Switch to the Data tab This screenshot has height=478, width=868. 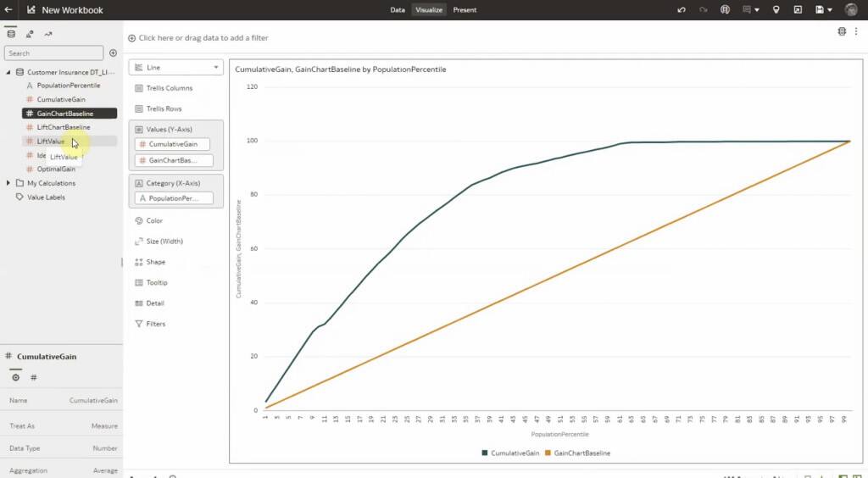tap(398, 9)
